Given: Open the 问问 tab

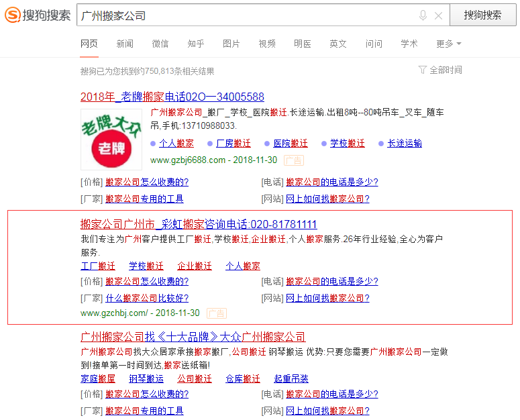Looking at the screenshot, I should click(x=374, y=44).
